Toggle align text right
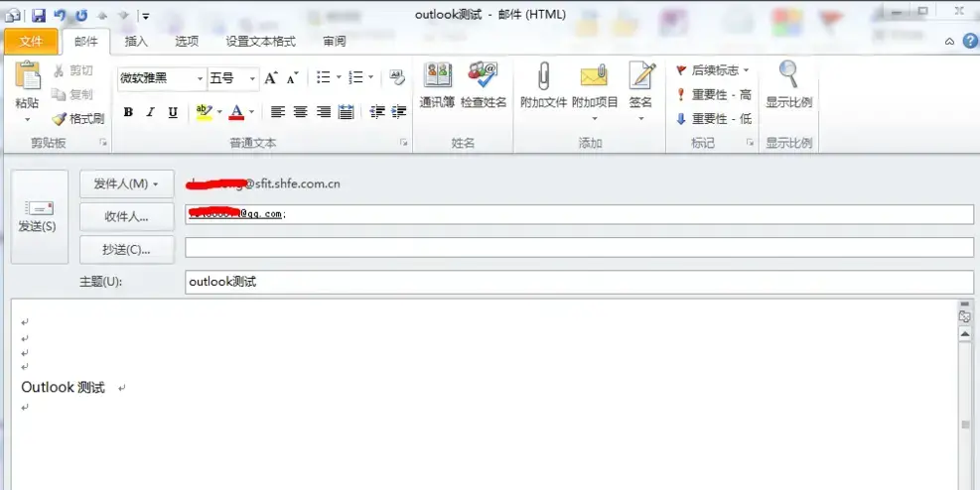 point(323,112)
